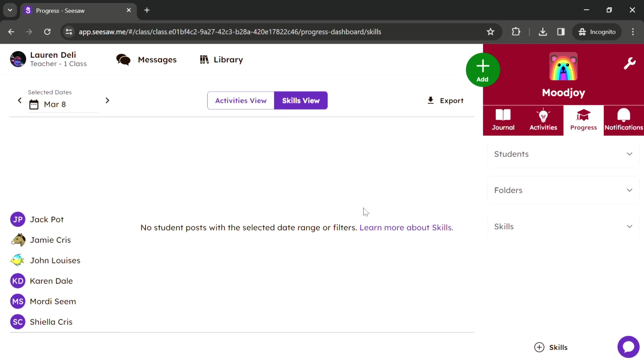Select Skills View tab
Screen dimensions: 644x362
(301, 100)
